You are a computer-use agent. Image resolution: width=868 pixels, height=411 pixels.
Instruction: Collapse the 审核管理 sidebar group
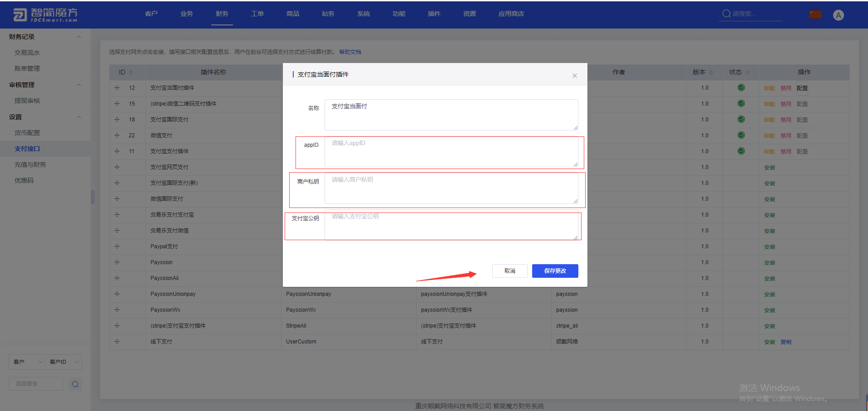[x=79, y=85]
